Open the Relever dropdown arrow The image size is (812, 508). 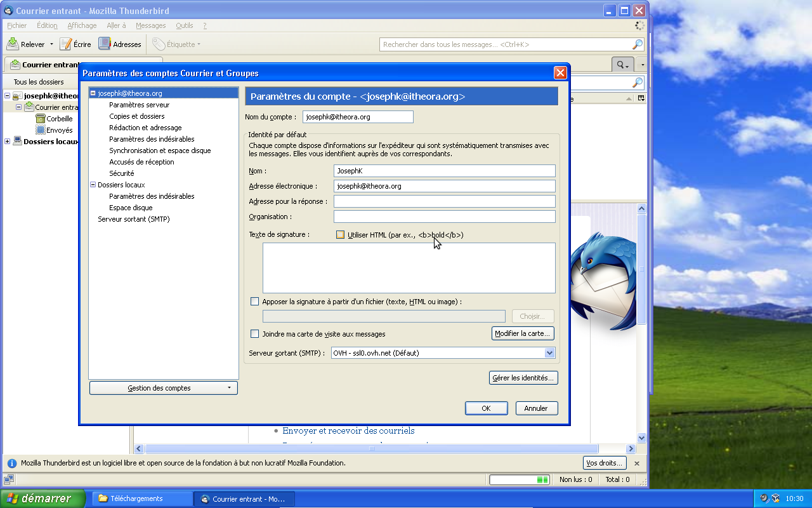(51, 44)
